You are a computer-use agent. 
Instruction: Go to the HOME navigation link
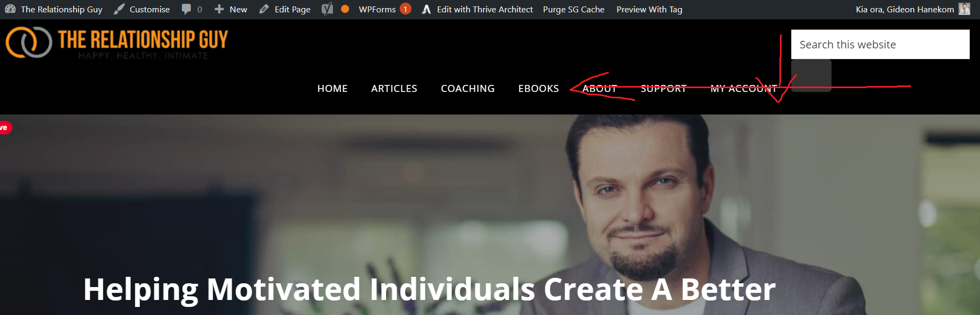(332, 88)
